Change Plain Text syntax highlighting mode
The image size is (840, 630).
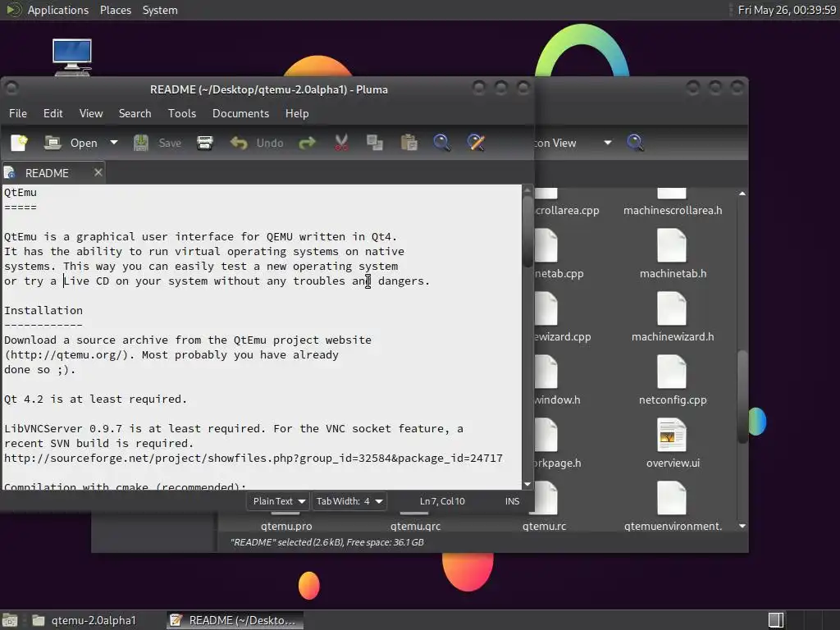coord(278,501)
